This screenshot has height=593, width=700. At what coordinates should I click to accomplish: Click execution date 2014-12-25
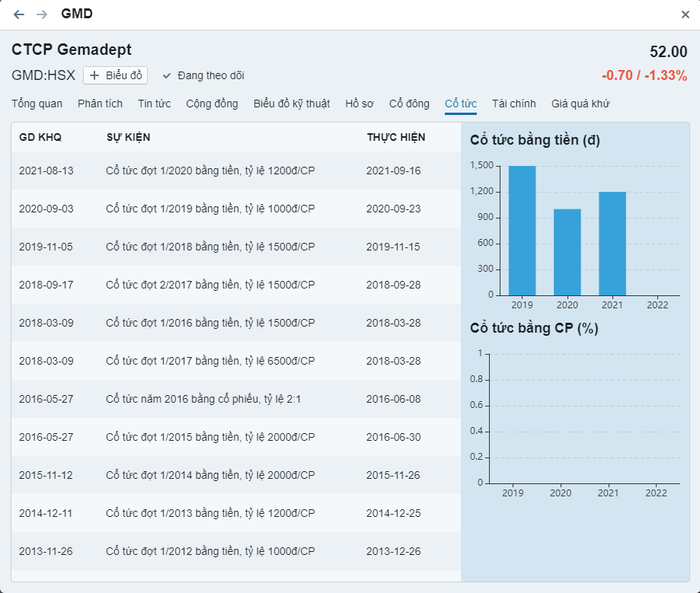pyautogui.click(x=393, y=513)
